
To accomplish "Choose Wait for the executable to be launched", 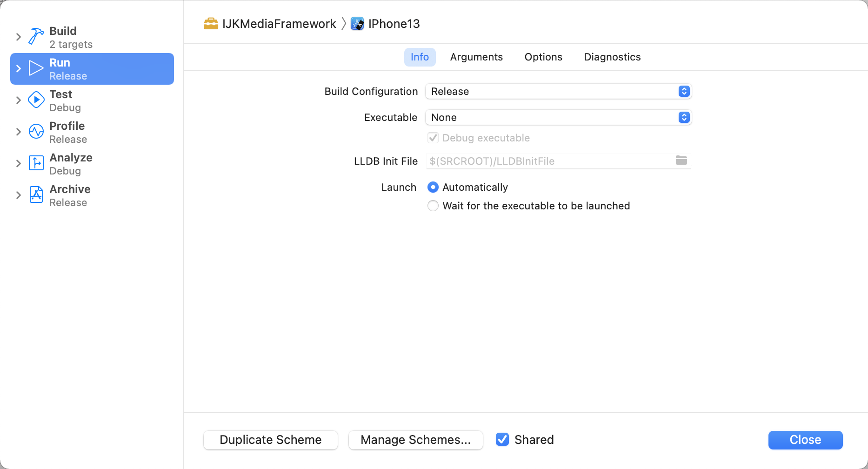I will pos(433,205).
